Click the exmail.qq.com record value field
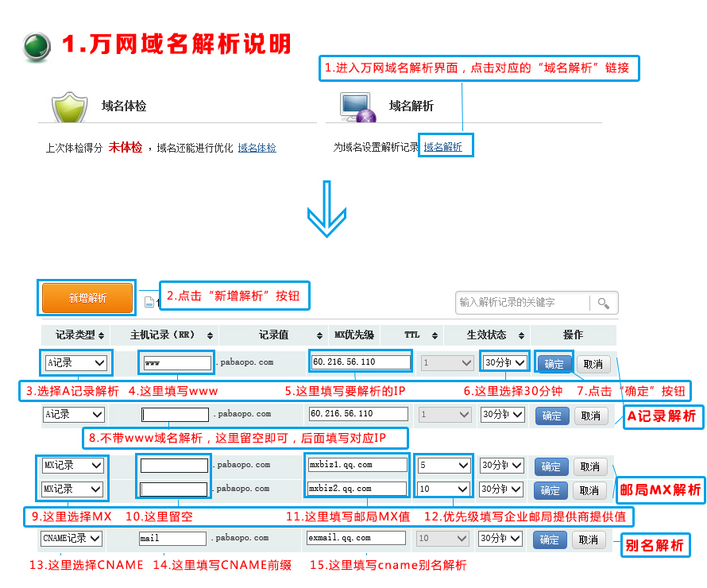This screenshot has width=707, height=588. (x=356, y=538)
